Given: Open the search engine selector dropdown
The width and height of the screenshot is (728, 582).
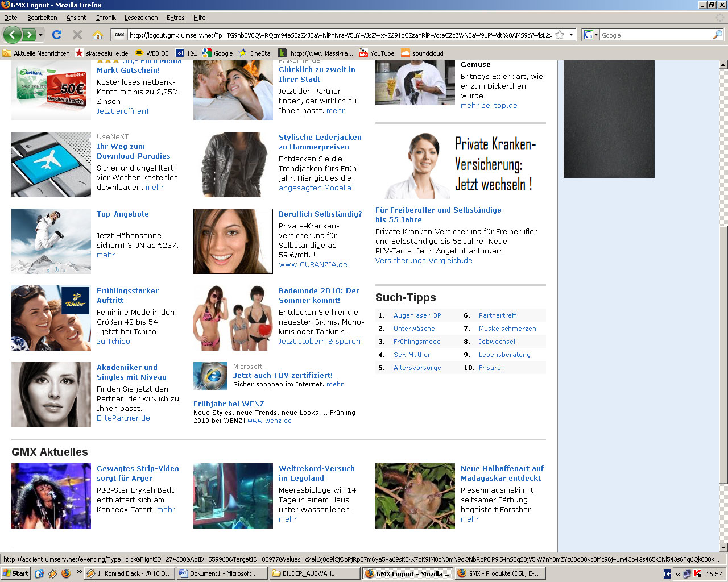Looking at the screenshot, I should click(596, 35).
